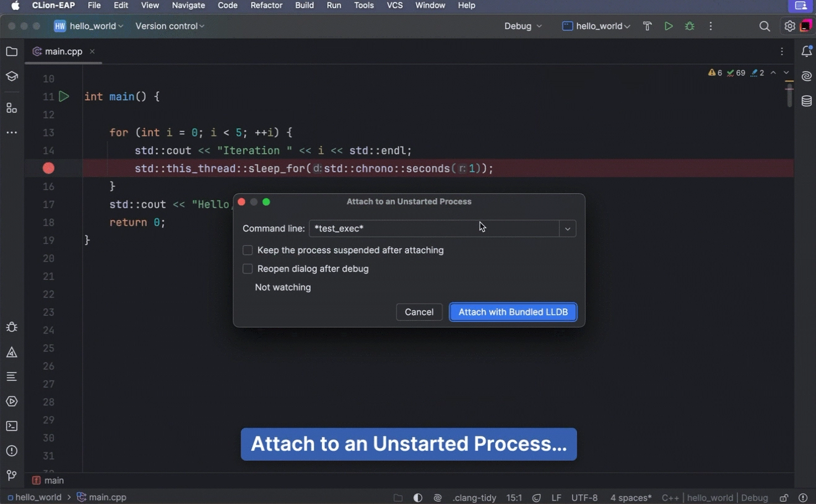Go to next highlighted error down chevron
This screenshot has height=504, width=816.
point(786,73)
